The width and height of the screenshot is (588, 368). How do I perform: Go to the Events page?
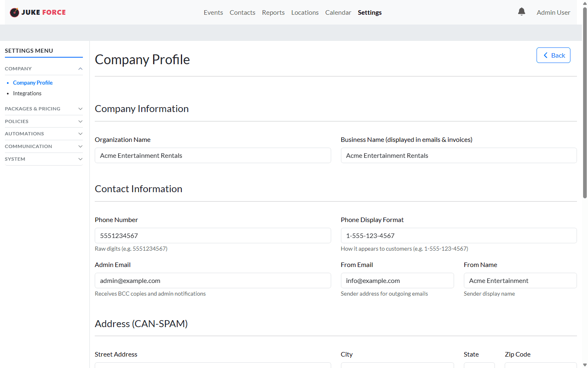[213, 13]
